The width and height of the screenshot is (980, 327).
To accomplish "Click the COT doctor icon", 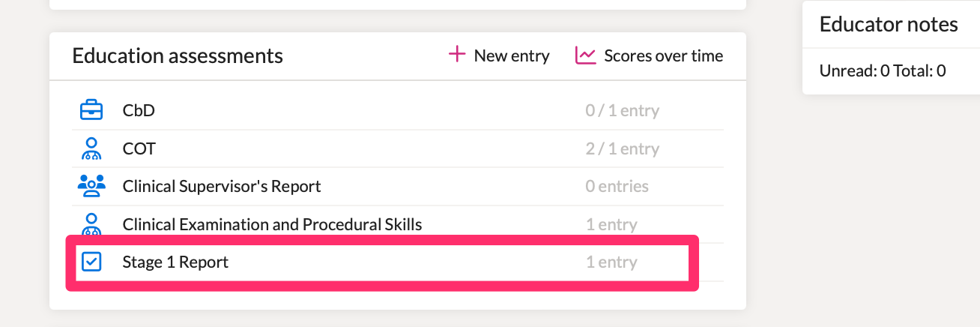I will (x=91, y=148).
